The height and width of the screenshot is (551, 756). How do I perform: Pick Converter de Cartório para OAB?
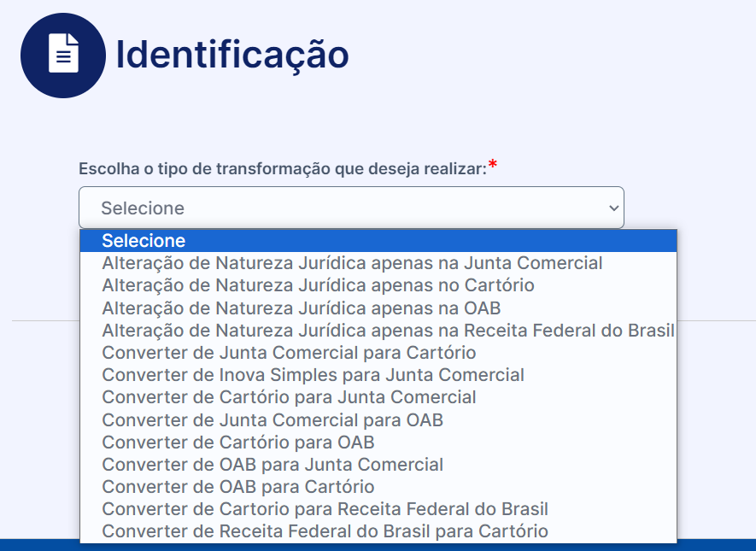pyautogui.click(x=378, y=442)
